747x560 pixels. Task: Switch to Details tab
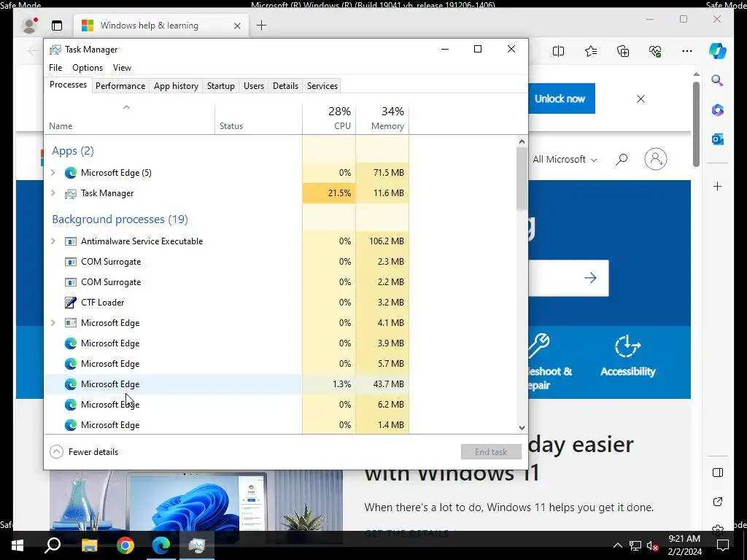click(x=285, y=86)
